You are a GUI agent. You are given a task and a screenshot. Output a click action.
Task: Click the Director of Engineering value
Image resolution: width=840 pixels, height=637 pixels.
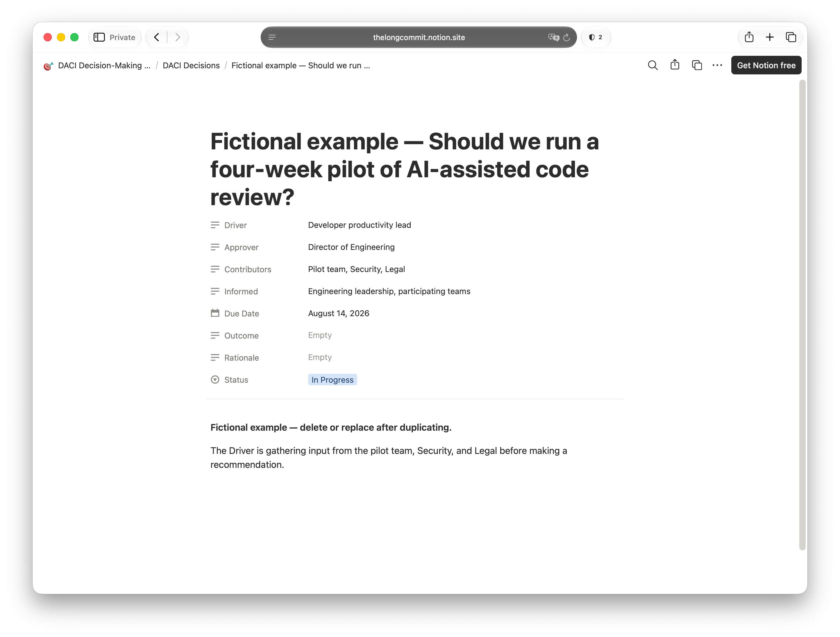point(351,247)
